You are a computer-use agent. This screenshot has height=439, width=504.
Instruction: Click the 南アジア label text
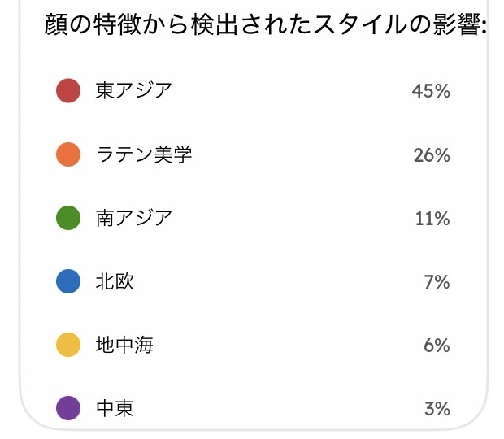pos(134,218)
